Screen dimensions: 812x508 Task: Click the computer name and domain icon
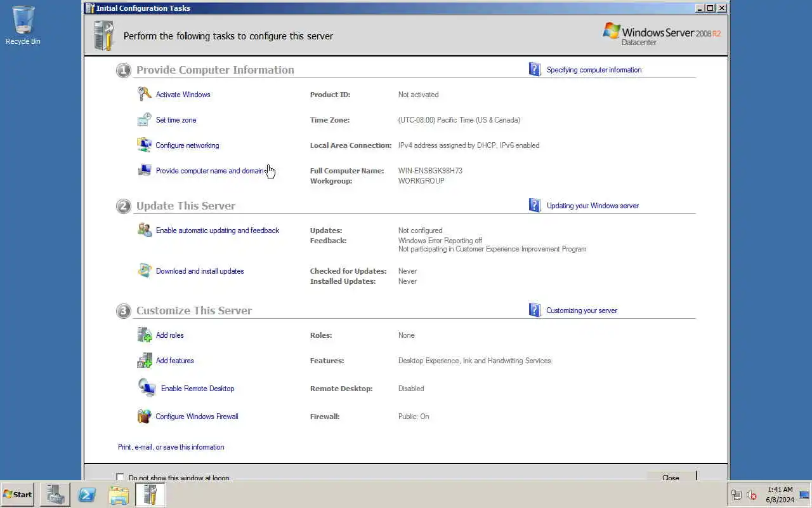tap(145, 170)
